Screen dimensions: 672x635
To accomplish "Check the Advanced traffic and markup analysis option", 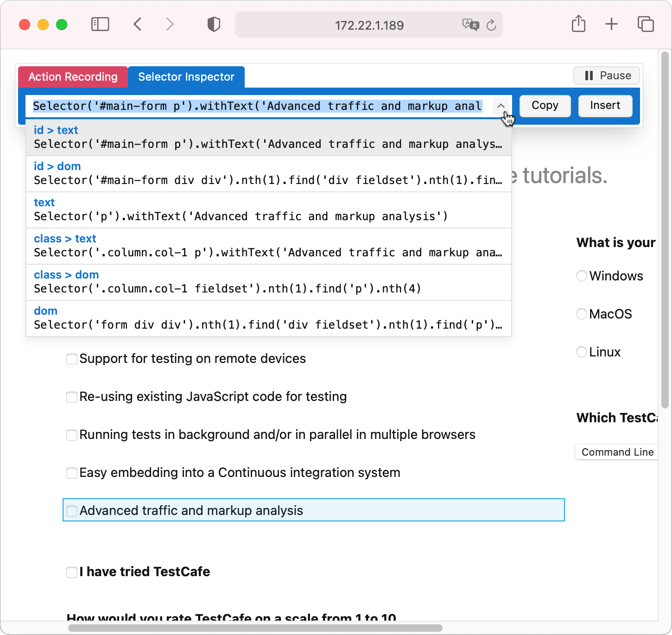I will pos(72,511).
